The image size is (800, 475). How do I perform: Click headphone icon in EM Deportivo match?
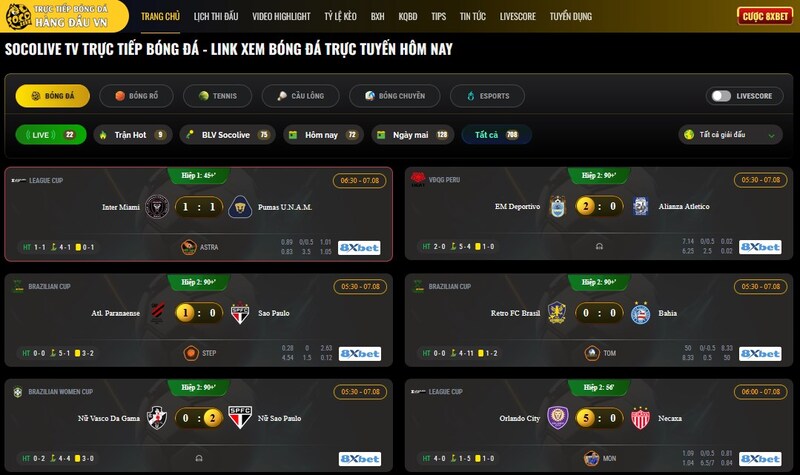599,246
